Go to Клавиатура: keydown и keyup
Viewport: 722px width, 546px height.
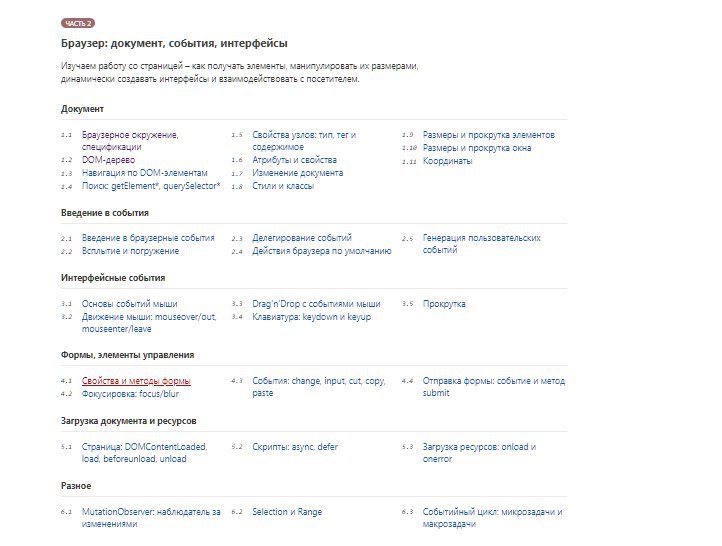(311, 317)
